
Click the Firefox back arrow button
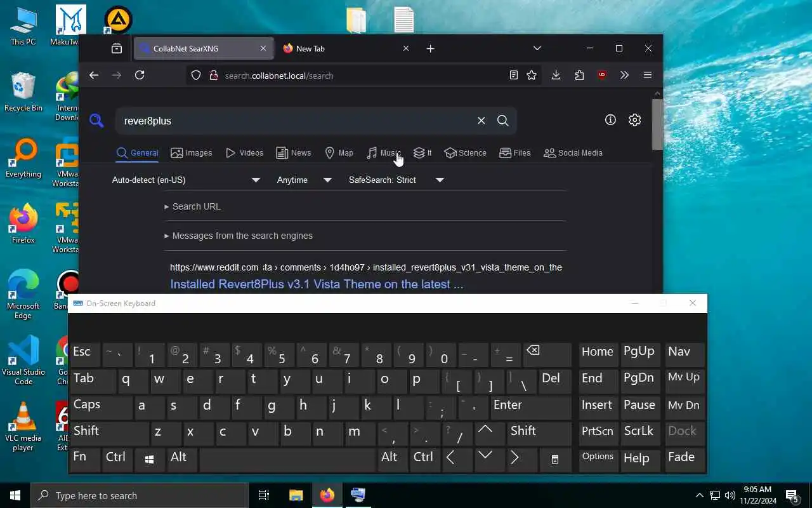coord(94,75)
